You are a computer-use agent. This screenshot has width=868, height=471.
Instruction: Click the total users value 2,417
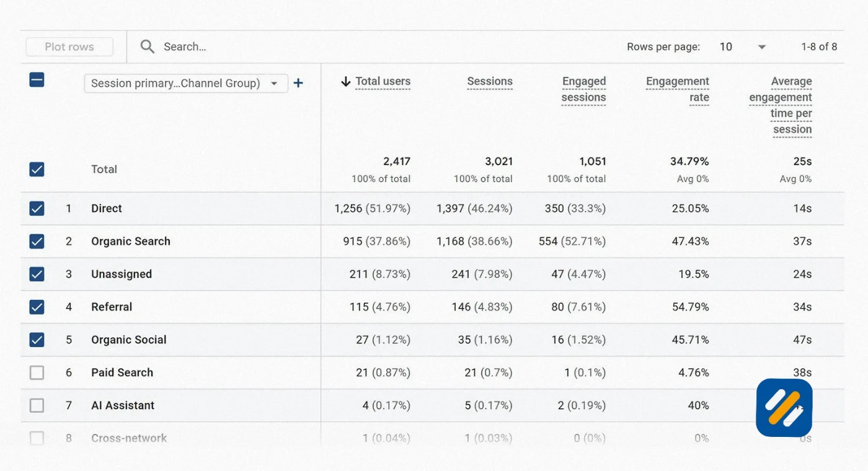click(x=397, y=161)
